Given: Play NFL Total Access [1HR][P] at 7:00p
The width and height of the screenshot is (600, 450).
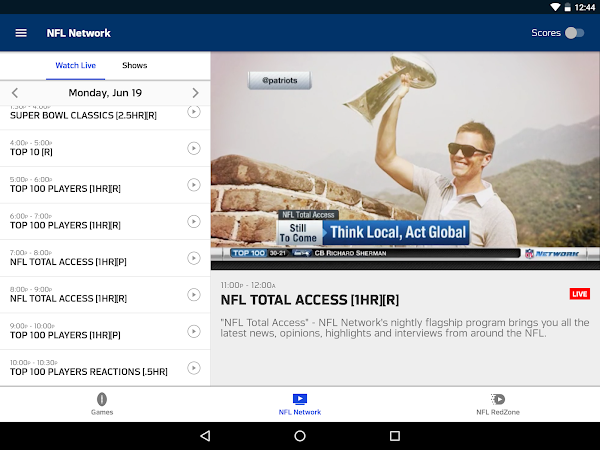Looking at the screenshot, I should coord(194,258).
